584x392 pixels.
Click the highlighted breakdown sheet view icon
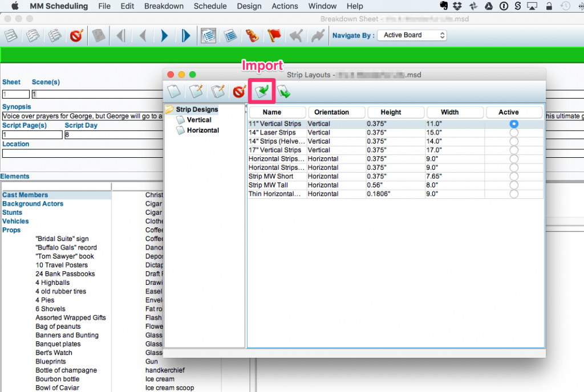pos(208,36)
